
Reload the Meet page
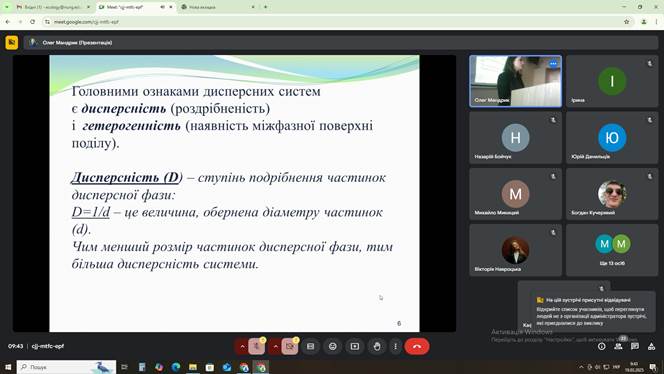pyautogui.click(x=33, y=22)
